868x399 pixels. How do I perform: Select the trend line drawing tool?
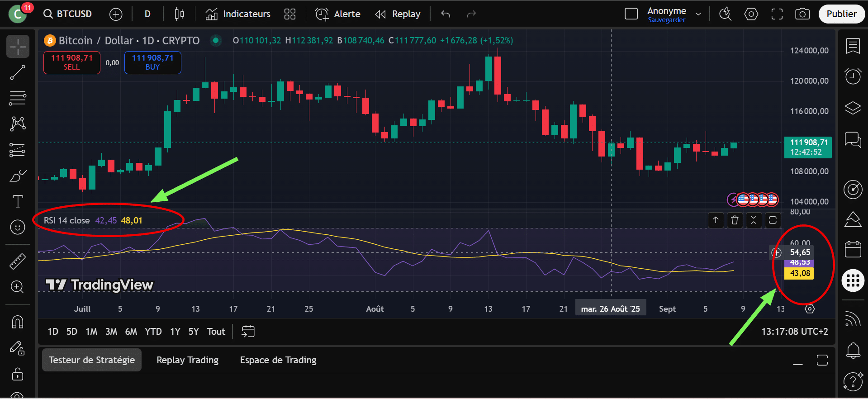[x=18, y=72]
